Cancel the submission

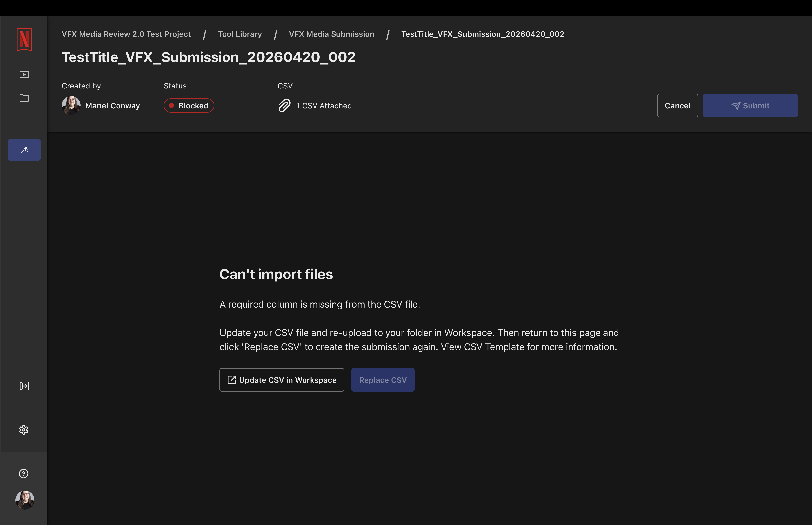pos(677,106)
